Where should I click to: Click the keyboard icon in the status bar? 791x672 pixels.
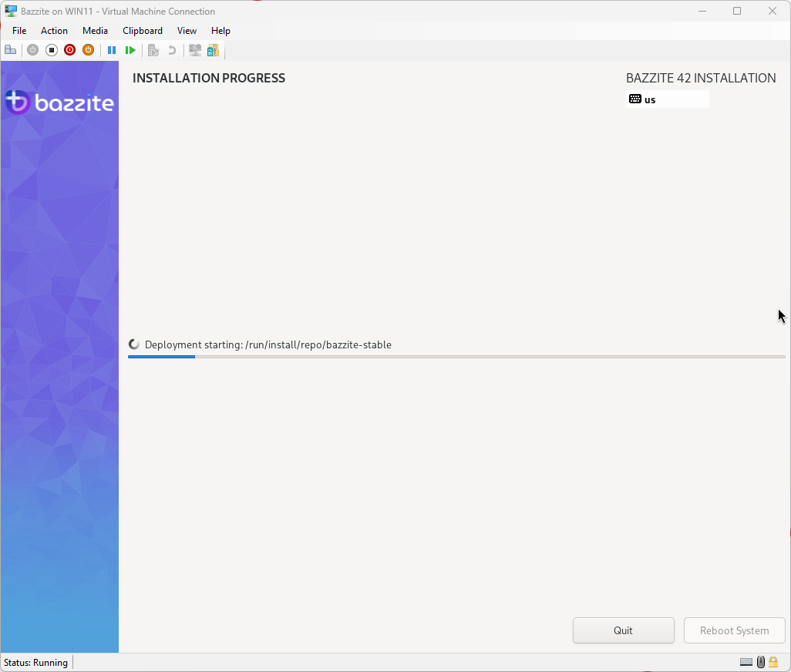[746, 662]
